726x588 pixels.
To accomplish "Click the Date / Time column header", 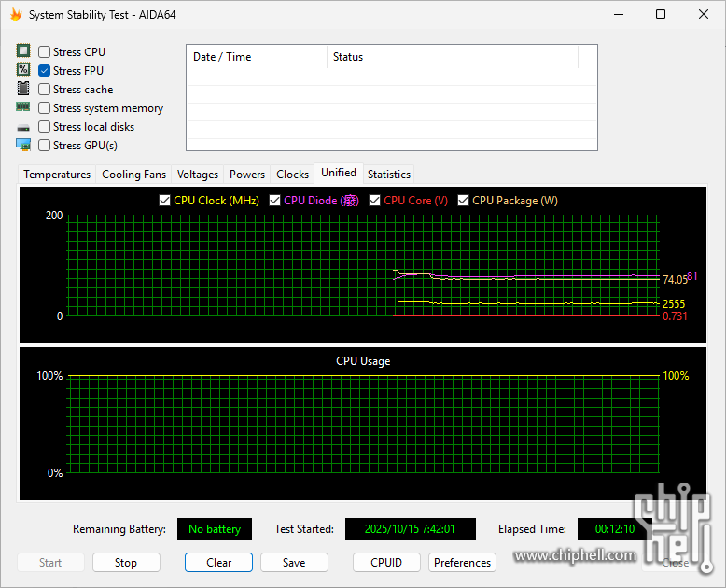I will point(222,57).
